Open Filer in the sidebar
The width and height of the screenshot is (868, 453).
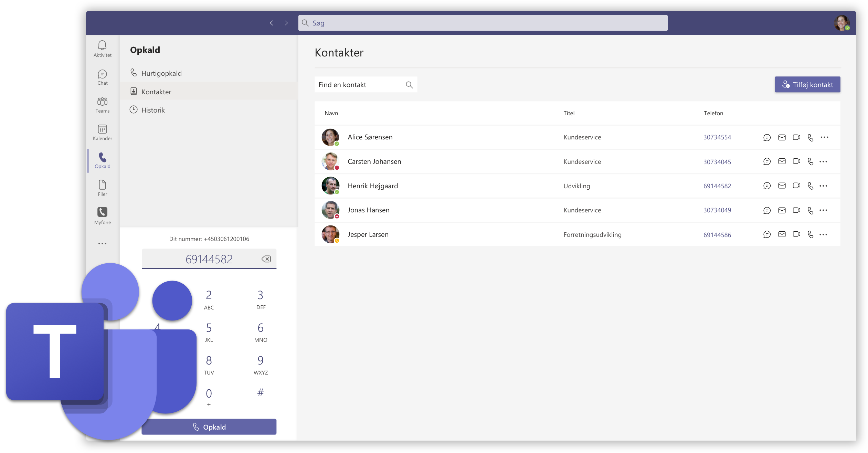(x=102, y=188)
